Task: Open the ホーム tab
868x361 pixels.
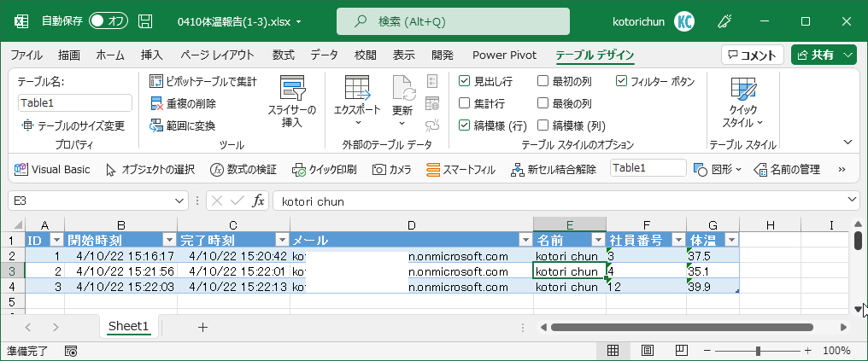Action: click(110, 55)
